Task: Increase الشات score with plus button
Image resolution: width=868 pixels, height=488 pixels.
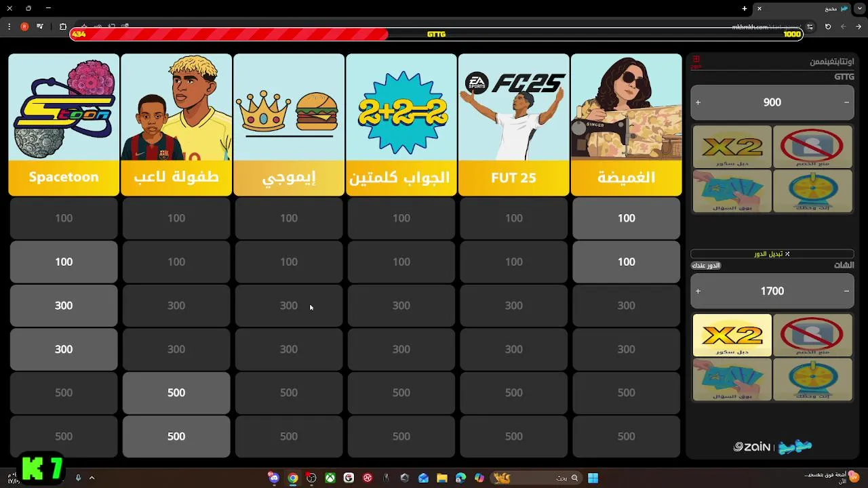Action: pos(698,291)
